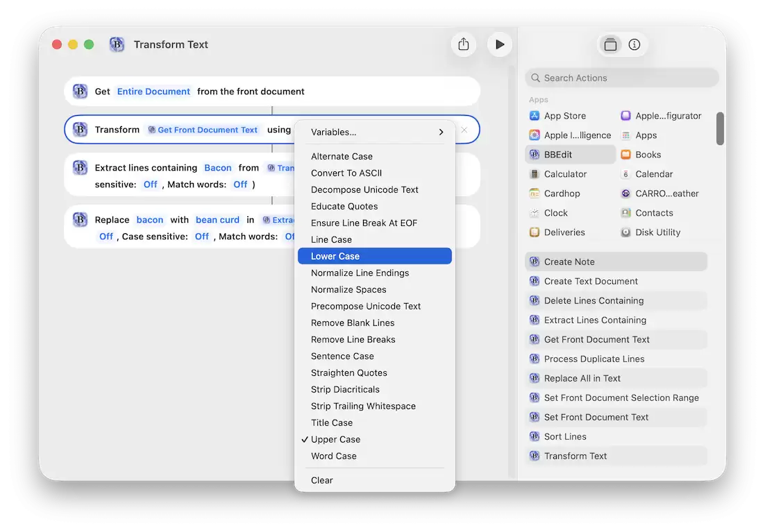The width and height of the screenshot is (765, 532).
Task: Click the Share shortcut icon
Action: [x=463, y=44]
